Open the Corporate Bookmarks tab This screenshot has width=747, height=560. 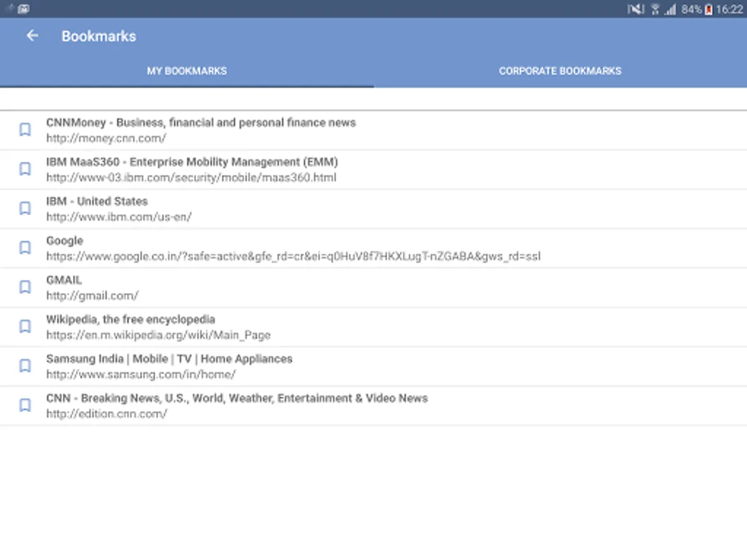(560, 71)
